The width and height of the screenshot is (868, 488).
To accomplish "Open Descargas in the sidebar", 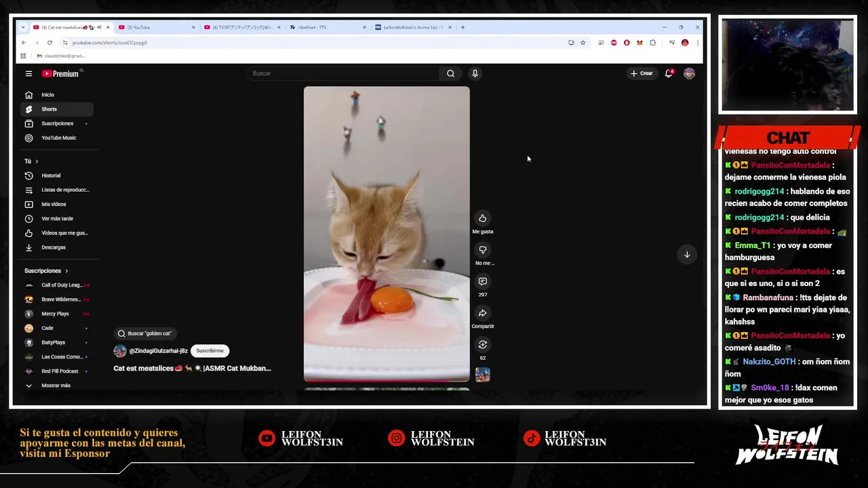I will (56, 247).
